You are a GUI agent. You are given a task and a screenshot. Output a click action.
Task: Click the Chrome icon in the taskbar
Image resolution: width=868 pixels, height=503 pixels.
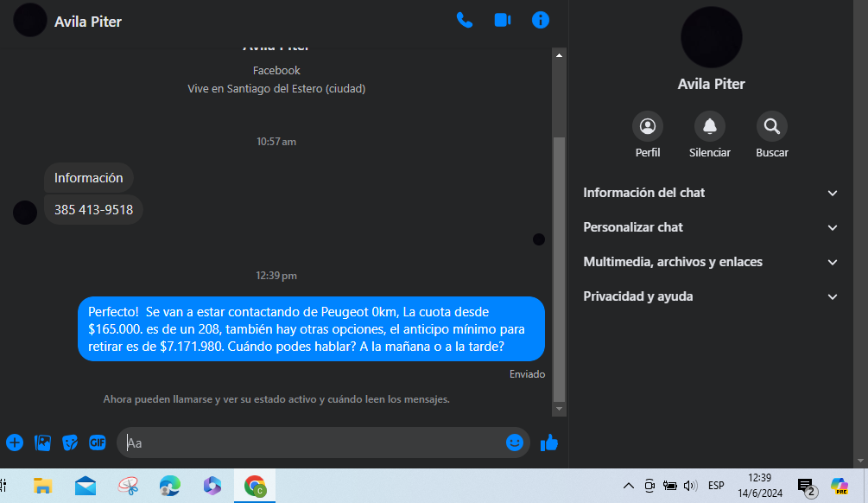click(x=255, y=486)
